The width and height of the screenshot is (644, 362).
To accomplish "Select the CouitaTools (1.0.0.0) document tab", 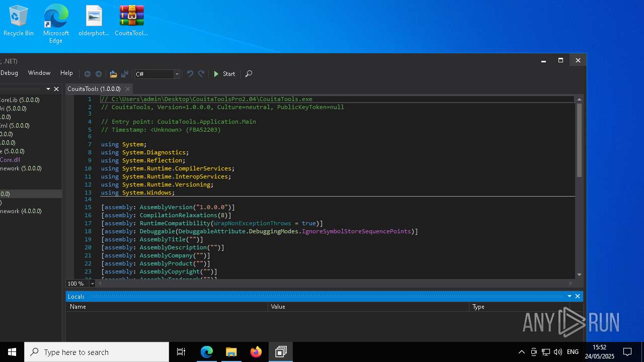I will coord(94,89).
